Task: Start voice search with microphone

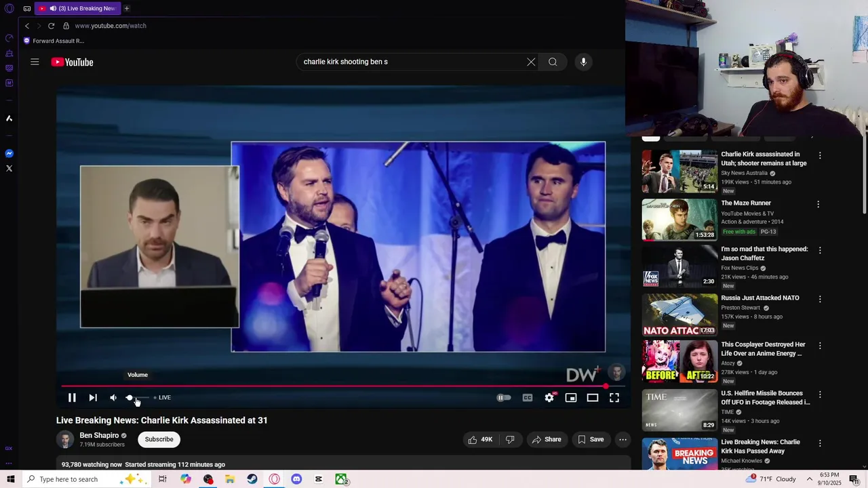Action: tap(583, 62)
